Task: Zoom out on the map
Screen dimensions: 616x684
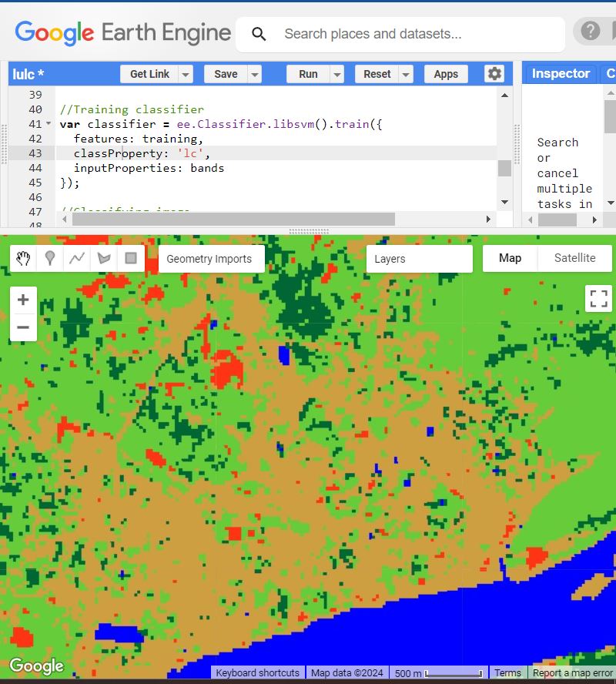Action: pos(23,327)
